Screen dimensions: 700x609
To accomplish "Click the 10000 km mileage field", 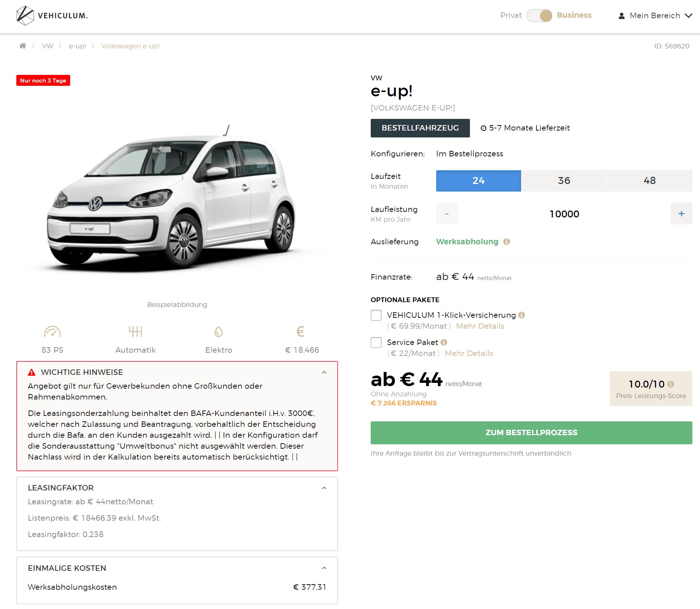I will 564,214.
